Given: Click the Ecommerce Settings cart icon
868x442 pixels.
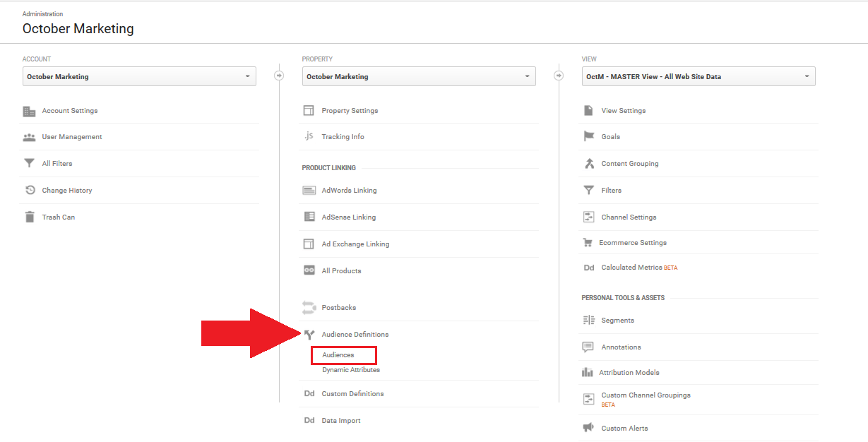Looking at the screenshot, I should [588, 242].
